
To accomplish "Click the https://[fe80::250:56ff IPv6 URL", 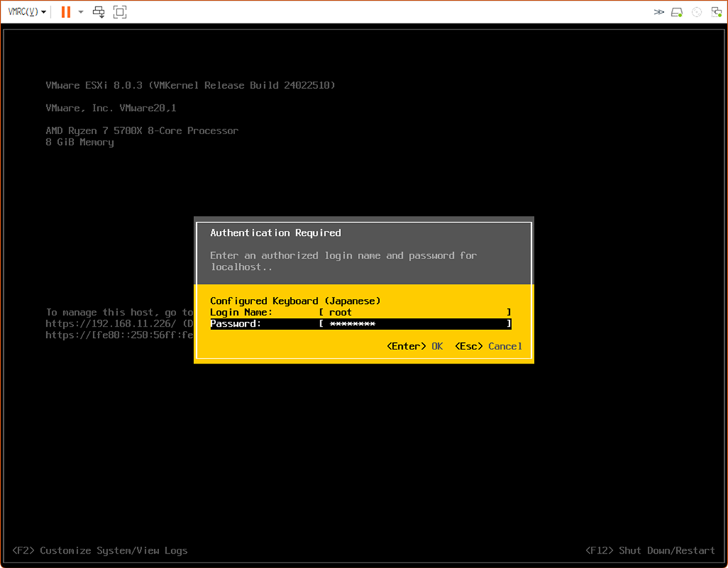I will click(119, 335).
